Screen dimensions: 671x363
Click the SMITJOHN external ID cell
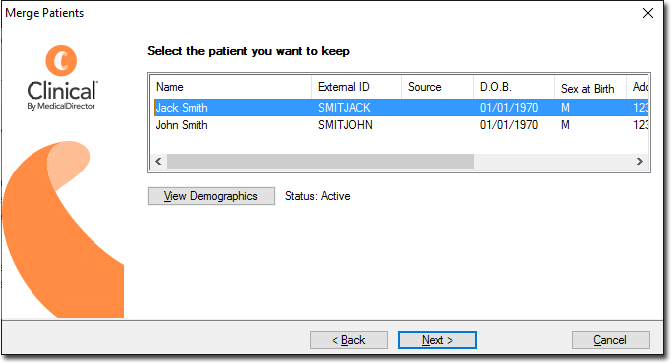pyautogui.click(x=345, y=125)
